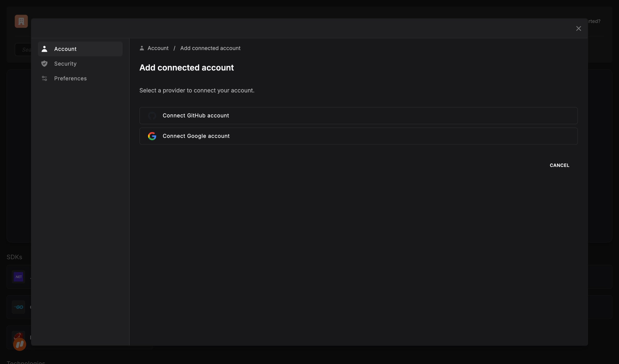
Task: Click the Add connected account breadcrumb
Action: (x=210, y=48)
